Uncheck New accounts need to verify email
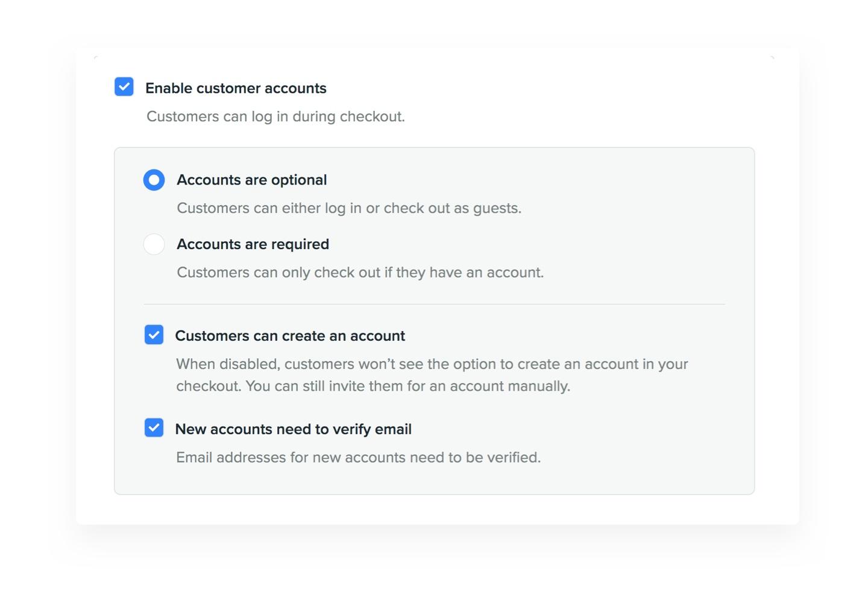The width and height of the screenshot is (868, 591). (x=154, y=428)
